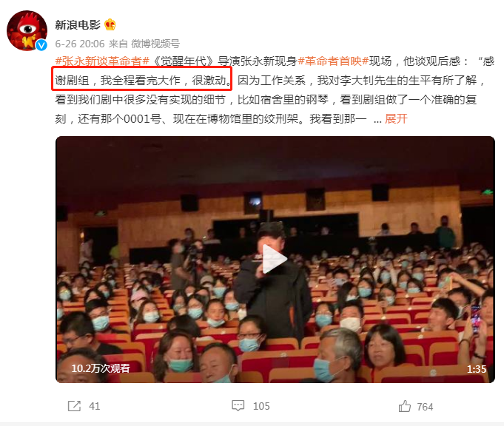Image resolution: width=504 pixels, height=426 pixels.
Task: Click the 微博视频号 source link
Action: [x=155, y=44]
